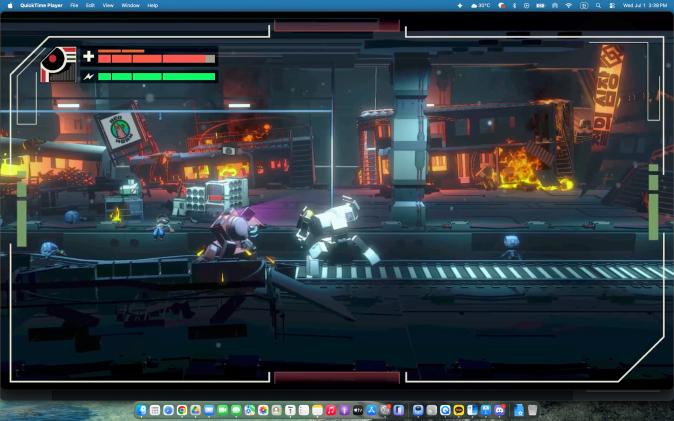Open Discord from the Dock

click(499, 410)
